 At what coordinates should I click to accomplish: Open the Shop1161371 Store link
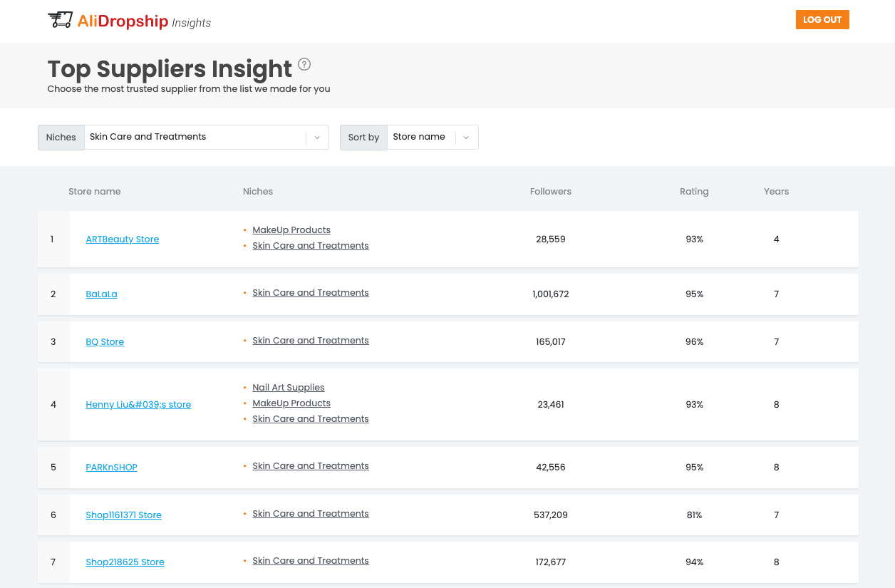click(x=123, y=515)
